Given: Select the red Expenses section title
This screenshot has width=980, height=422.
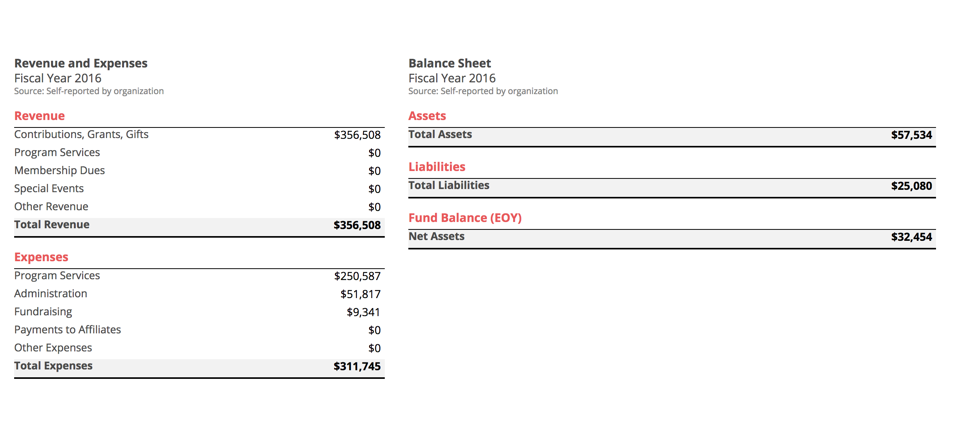Looking at the screenshot, I should 41,257.
